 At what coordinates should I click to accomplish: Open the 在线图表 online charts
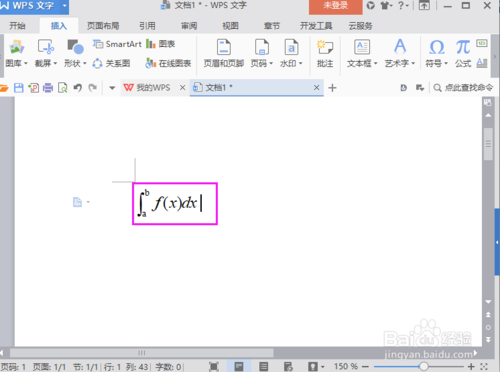(x=168, y=63)
